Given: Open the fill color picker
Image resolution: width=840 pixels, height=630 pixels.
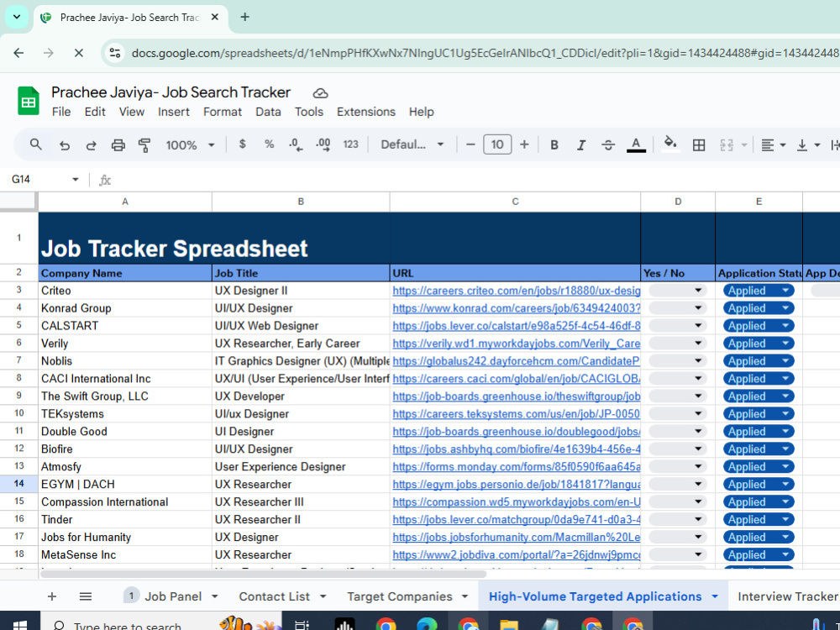Looking at the screenshot, I should coord(670,144).
